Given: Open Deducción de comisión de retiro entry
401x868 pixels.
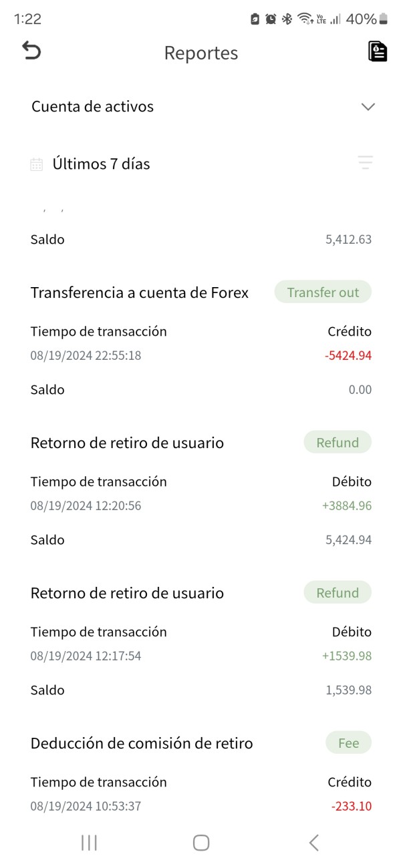Looking at the screenshot, I should point(142,743).
